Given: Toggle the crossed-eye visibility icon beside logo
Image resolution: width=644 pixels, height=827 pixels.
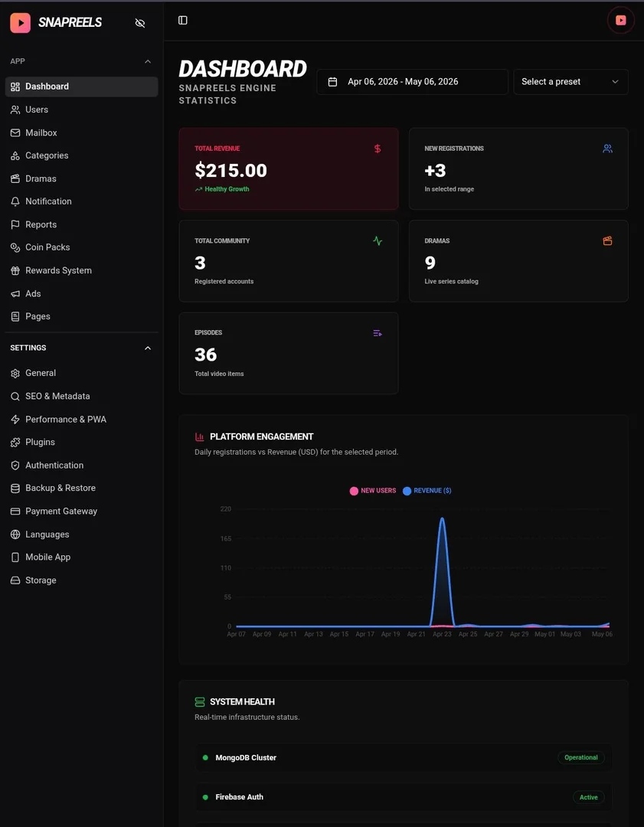Looking at the screenshot, I should pyautogui.click(x=140, y=23).
